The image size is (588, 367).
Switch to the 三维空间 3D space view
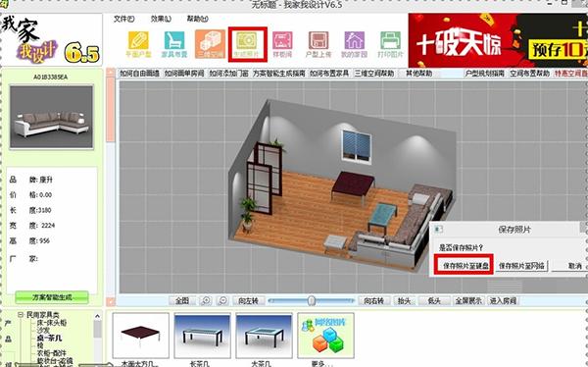point(210,44)
